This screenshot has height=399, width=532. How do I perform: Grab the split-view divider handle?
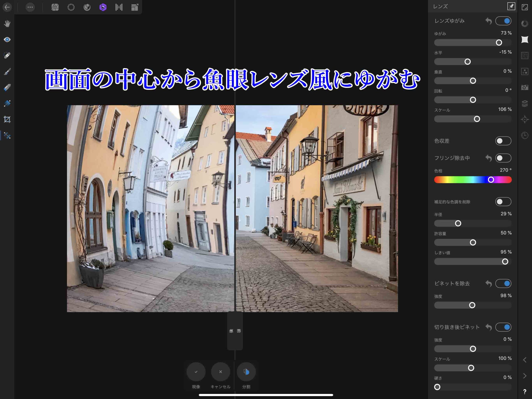point(235,331)
